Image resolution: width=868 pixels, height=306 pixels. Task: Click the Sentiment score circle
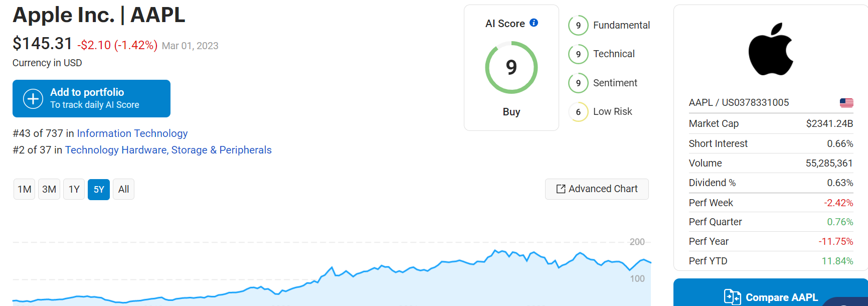tap(578, 83)
